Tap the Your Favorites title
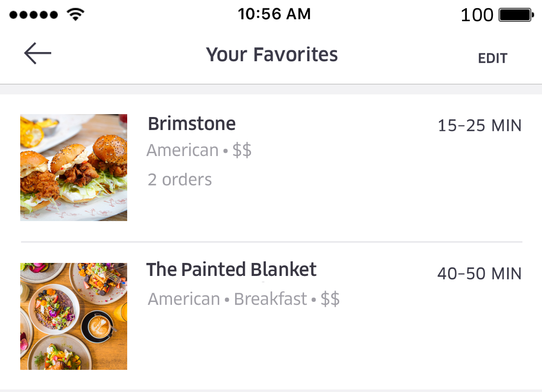 point(272,54)
